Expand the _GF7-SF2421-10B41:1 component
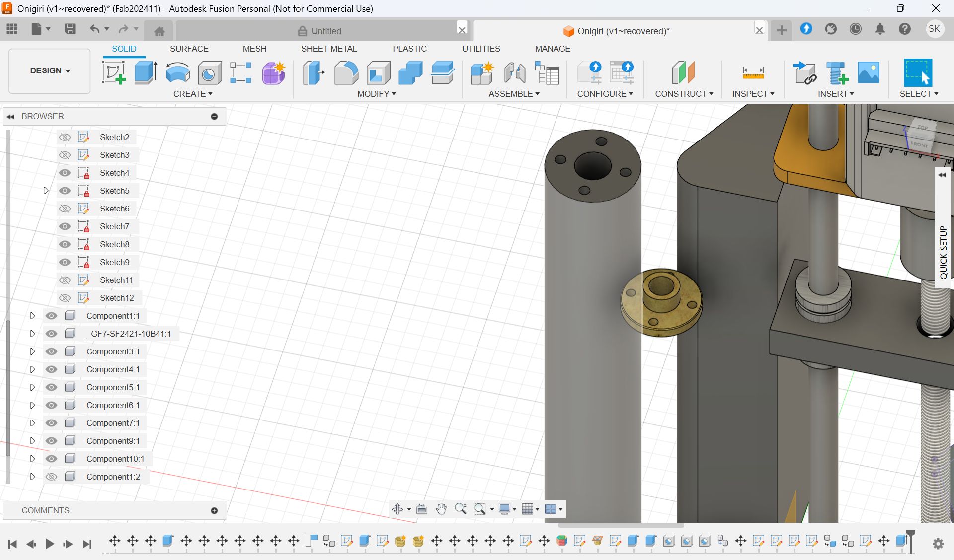 point(32,334)
